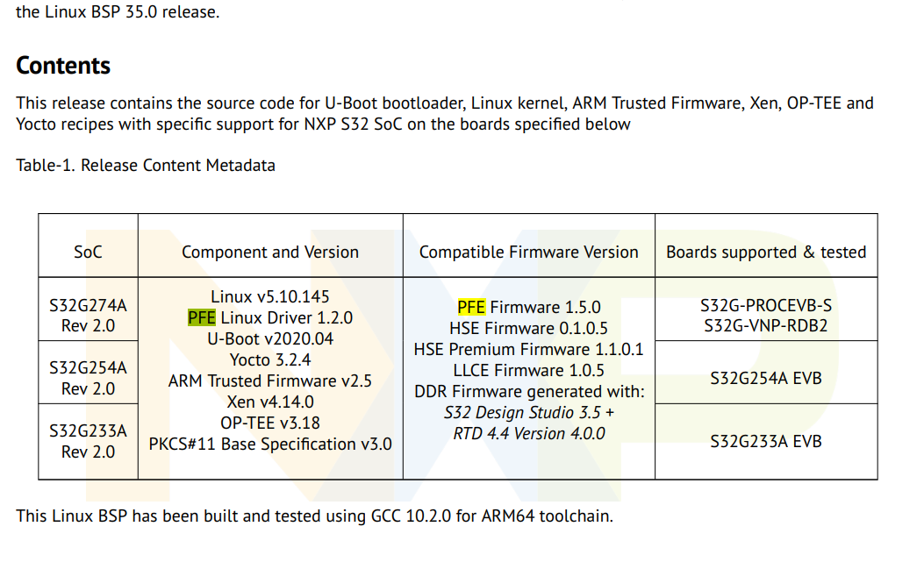This screenshot has width=924, height=562.
Task: Click the highlighted PFE in Linux Driver line
Action: click(201, 317)
